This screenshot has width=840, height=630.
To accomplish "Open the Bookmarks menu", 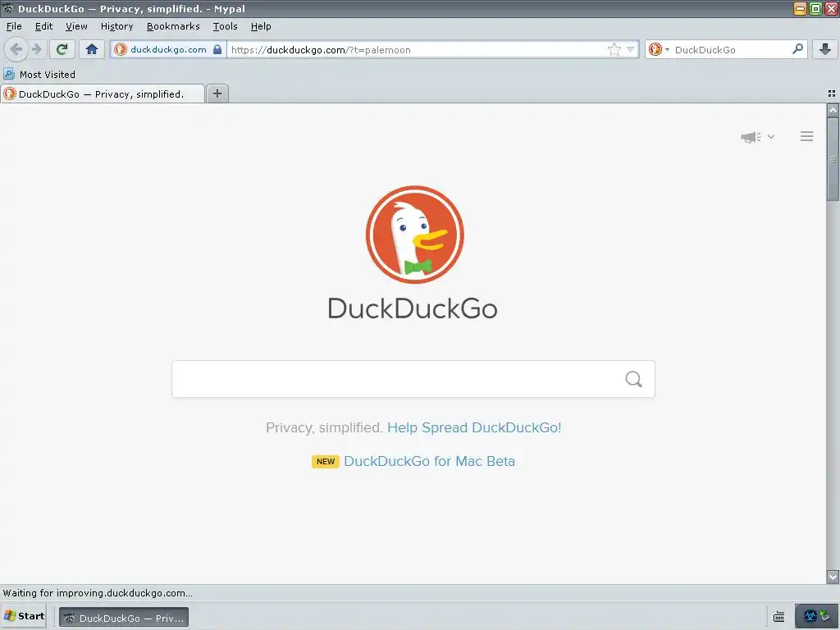I will click(173, 26).
